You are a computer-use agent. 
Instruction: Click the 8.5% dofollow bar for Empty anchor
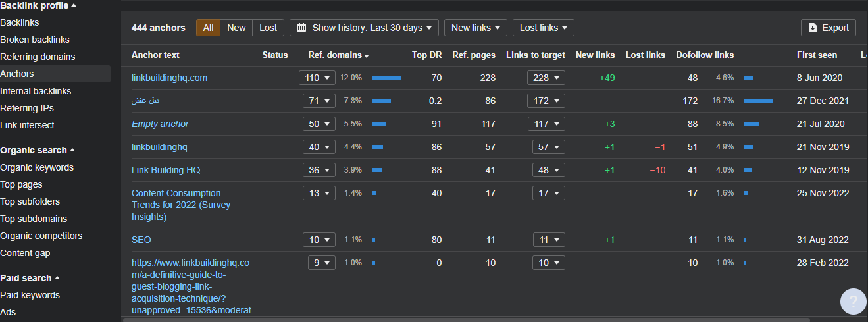(x=752, y=124)
